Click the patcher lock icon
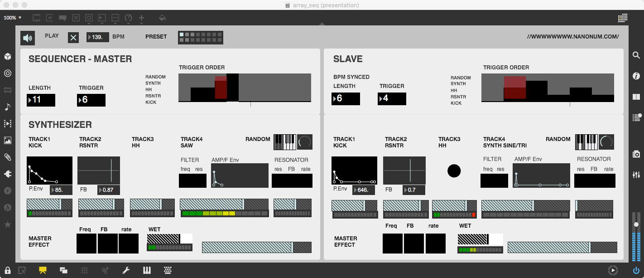 click(8, 270)
